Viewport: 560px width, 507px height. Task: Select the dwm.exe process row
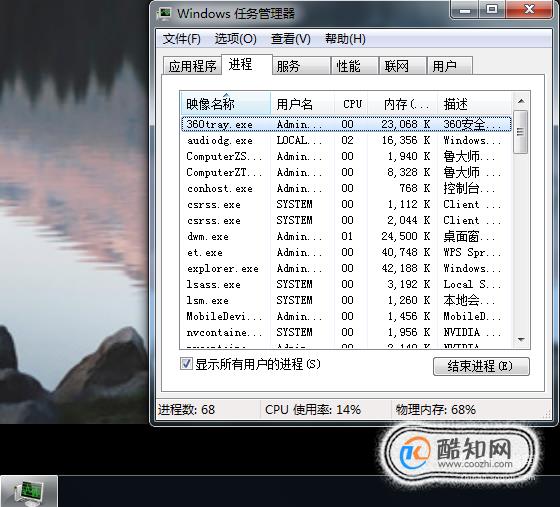point(346,236)
